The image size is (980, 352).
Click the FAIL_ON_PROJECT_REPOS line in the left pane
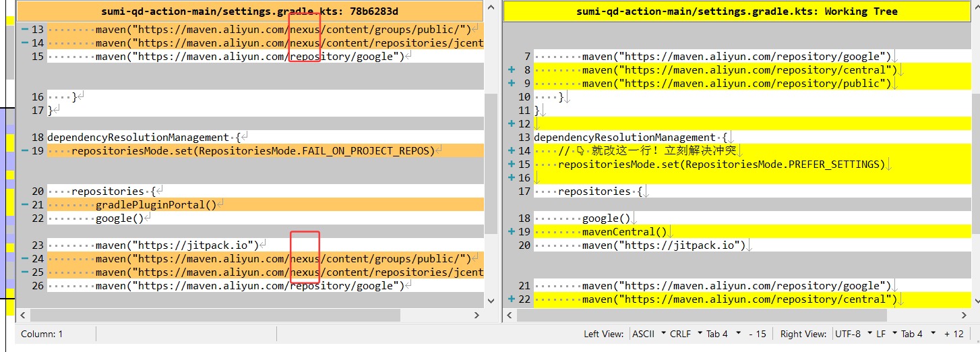[266, 151]
